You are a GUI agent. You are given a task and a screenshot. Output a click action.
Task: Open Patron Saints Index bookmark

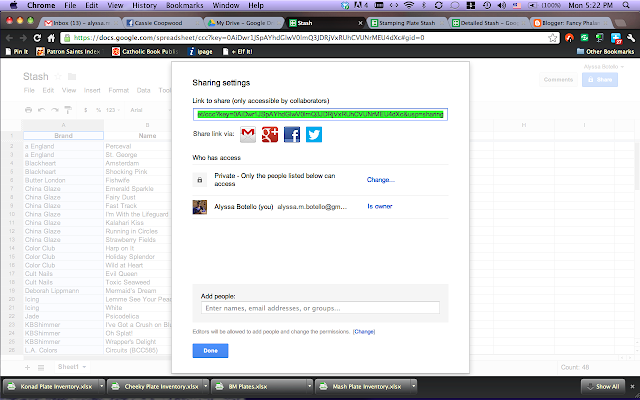69,51
